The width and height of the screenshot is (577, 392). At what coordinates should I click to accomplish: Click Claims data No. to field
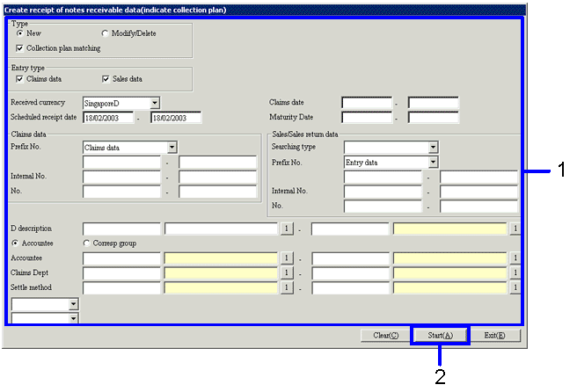(217, 192)
